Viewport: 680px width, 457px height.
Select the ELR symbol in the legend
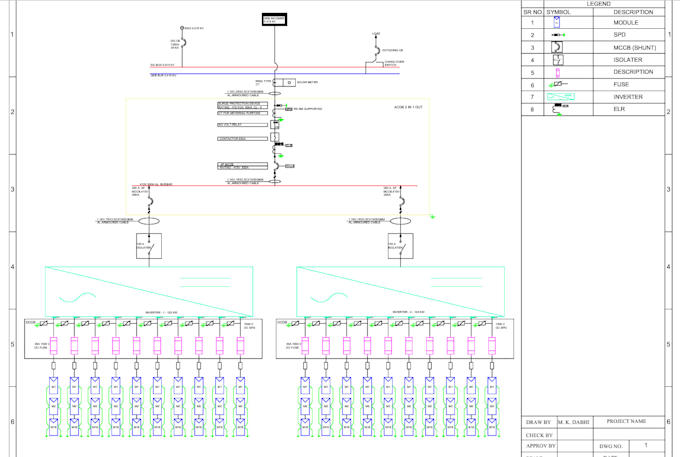point(559,109)
